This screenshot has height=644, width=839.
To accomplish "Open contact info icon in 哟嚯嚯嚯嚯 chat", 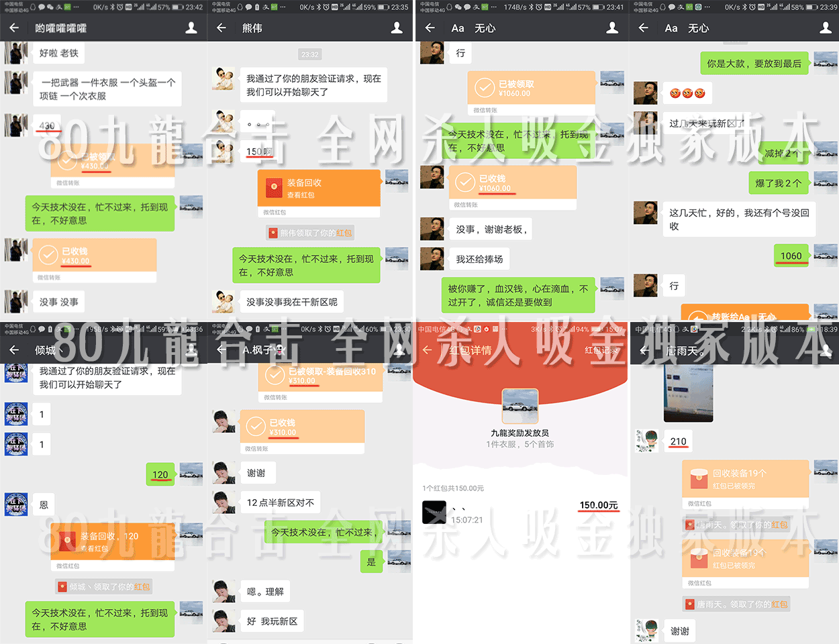I will 191,28.
